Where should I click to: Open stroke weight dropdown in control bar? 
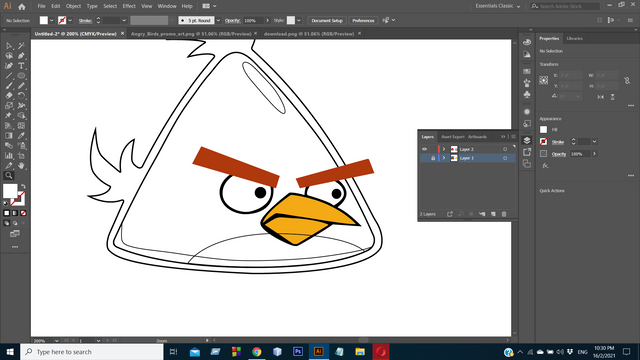(124, 20)
